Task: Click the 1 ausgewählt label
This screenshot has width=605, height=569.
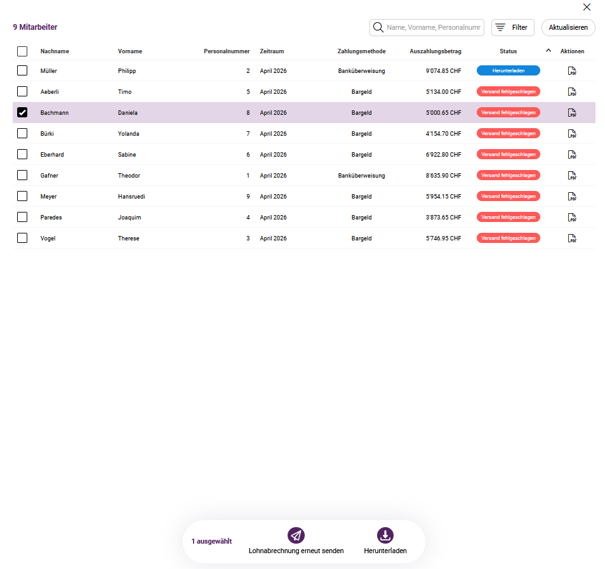Action: click(x=212, y=541)
